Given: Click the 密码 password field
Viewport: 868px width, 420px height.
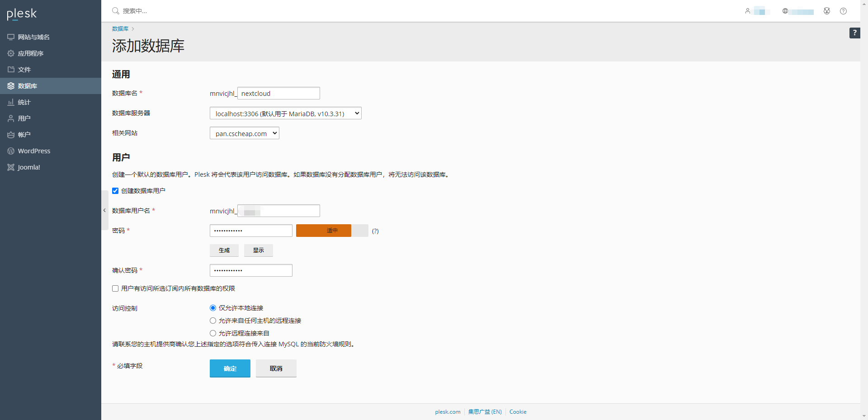Looking at the screenshot, I should pyautogui.click(x=251, y=231).
